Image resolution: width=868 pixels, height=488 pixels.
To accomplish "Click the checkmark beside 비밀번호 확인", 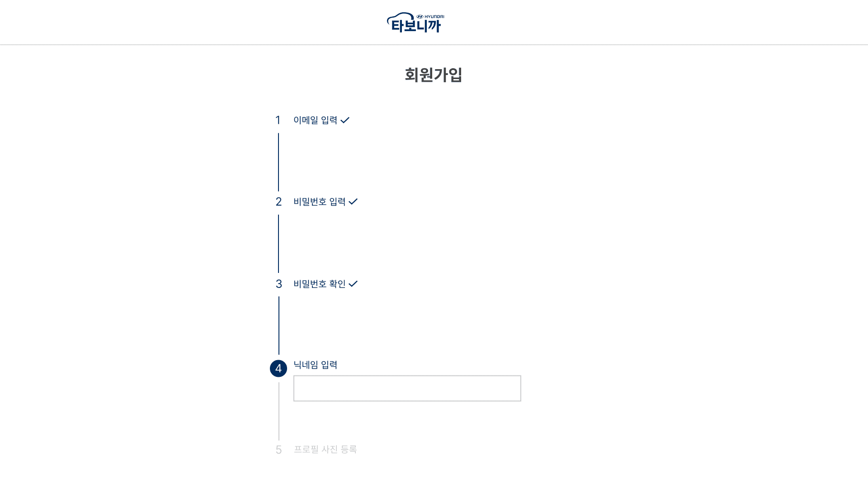I will [x=354, y=284].
